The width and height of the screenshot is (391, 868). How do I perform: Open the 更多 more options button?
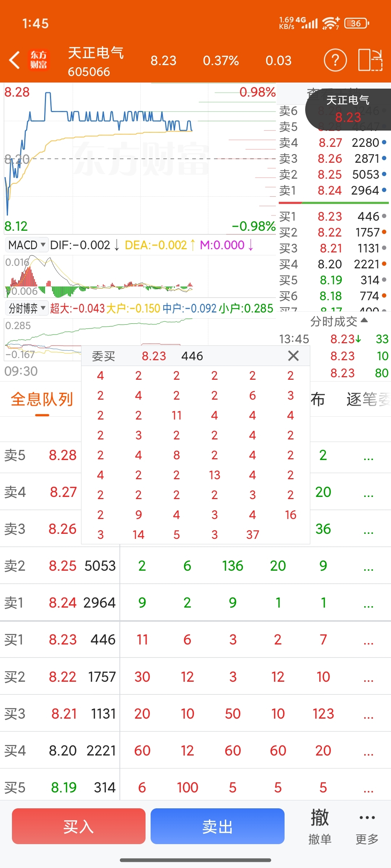(367, 827)
